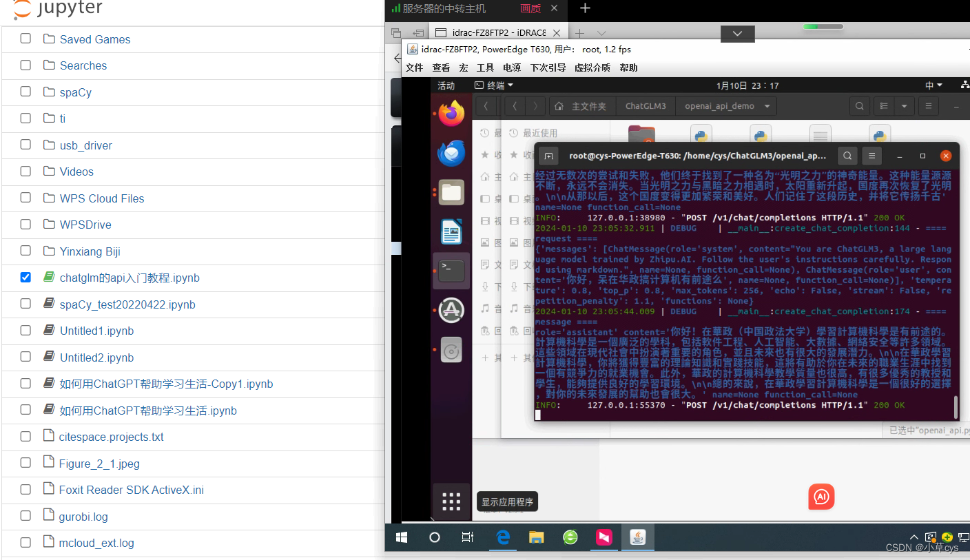Open the 下次引导 menu

(548, 68)
